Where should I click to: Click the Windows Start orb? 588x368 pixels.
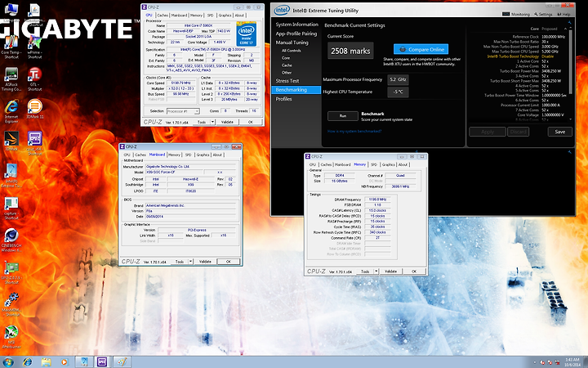click(x=8, y=362)
